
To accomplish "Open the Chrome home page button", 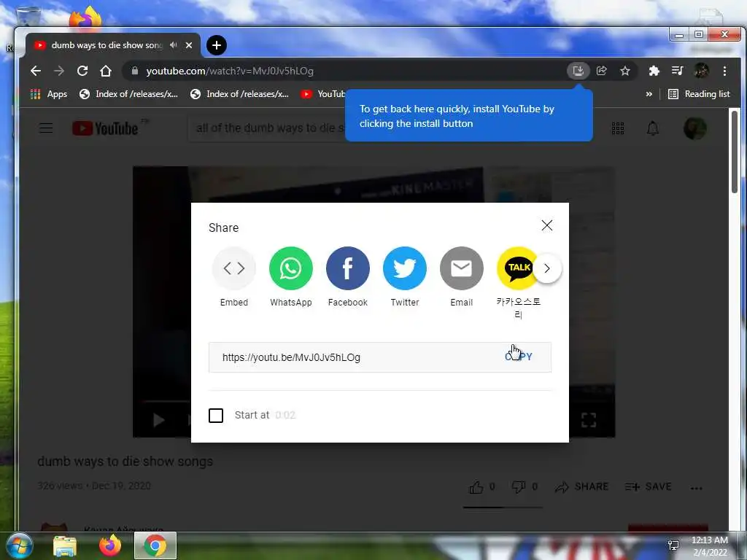I will point(106,71).
